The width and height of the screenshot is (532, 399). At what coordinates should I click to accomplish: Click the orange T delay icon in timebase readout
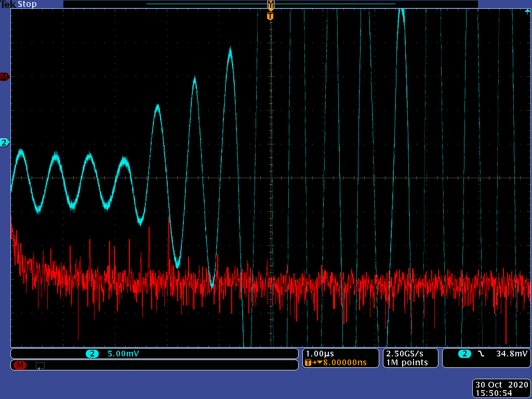coord(310,363)
